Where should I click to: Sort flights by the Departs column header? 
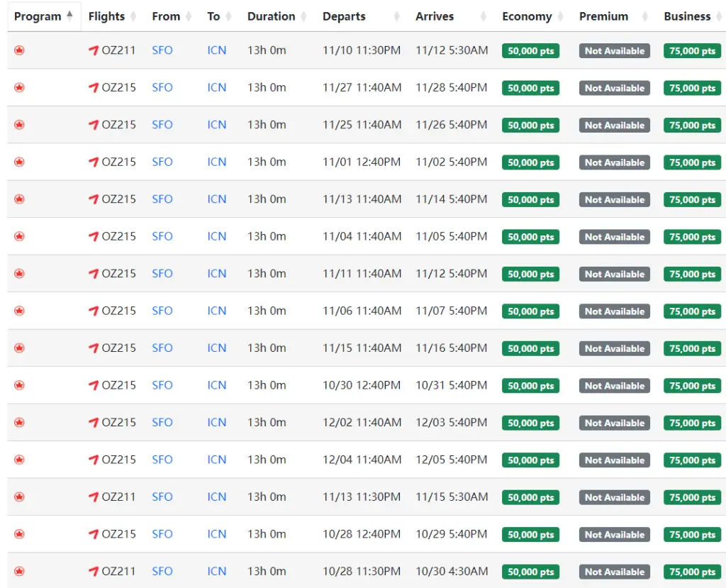tap(344, 16)
